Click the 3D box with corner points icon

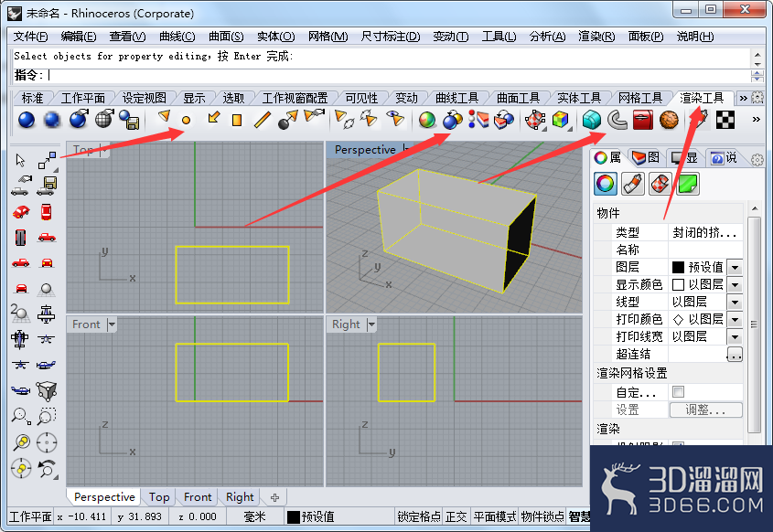47,391
